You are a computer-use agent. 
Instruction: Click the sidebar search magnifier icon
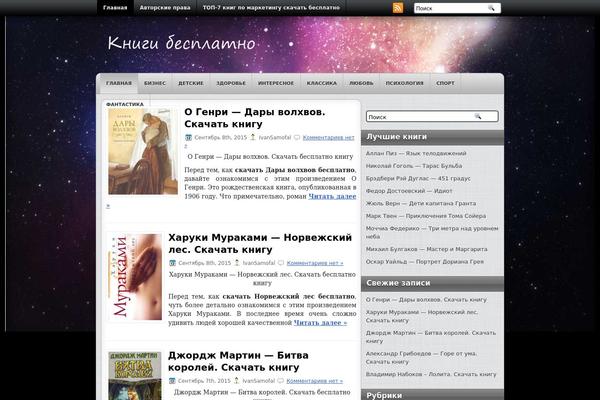tap(478, 116)
